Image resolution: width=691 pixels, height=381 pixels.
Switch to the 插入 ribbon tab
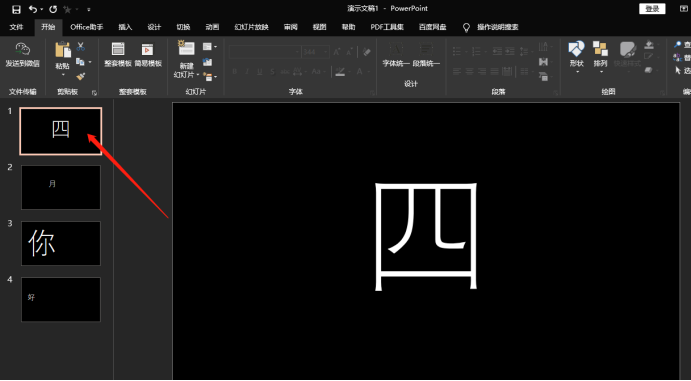tap(125, 27)
